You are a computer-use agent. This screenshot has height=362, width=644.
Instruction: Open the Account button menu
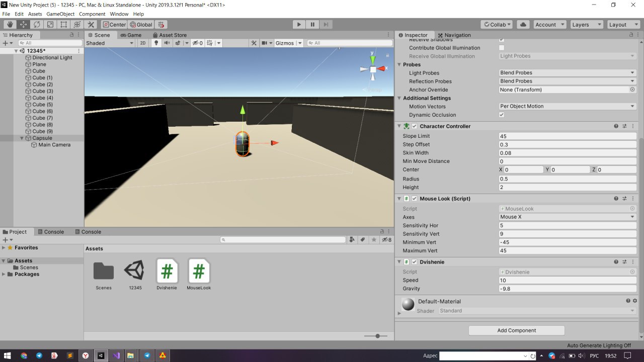(549, 24)
